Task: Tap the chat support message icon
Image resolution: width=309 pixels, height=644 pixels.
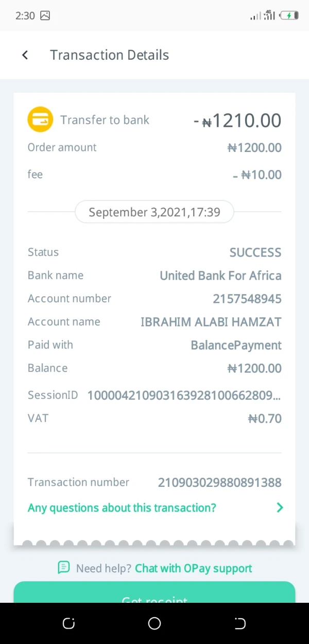Action: [x=64, y=568]
